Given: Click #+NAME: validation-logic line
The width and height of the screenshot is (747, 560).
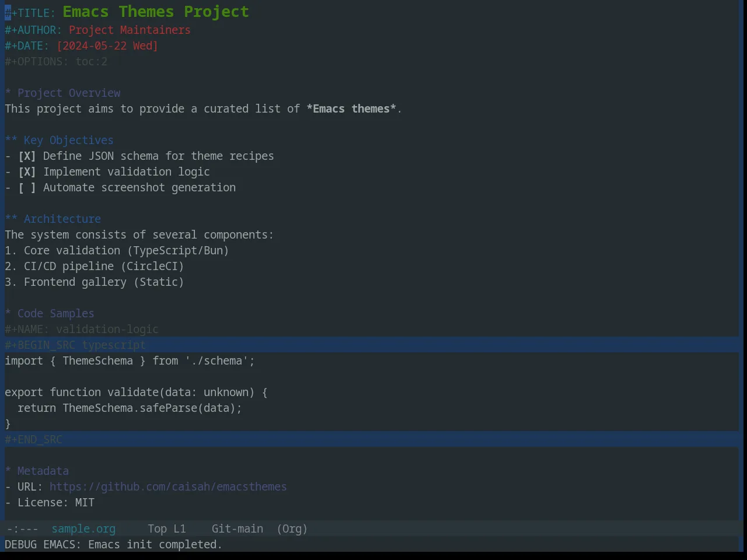Looking at the screenshot, I should pyautogui.click(x=82, y=330).
